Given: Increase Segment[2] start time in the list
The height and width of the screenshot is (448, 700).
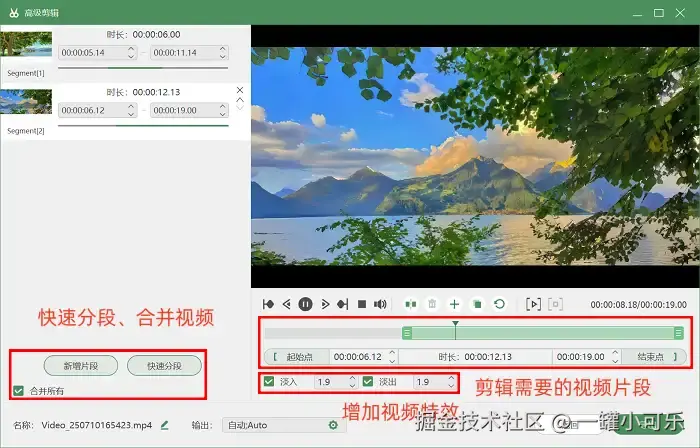Looking at the screenshot, I should point(131,106).
